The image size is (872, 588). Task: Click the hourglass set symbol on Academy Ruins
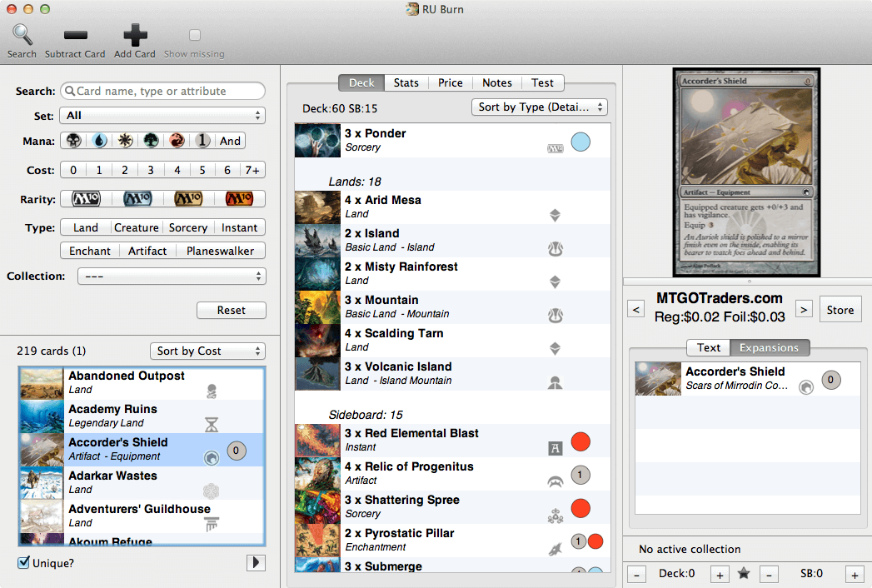pyautogui.click(x=212, y=425)
